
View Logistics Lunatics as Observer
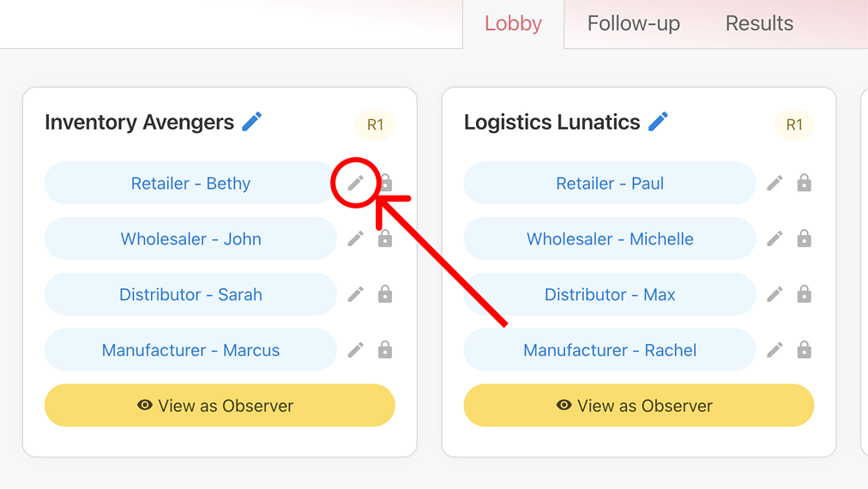(x=638, y=406)
